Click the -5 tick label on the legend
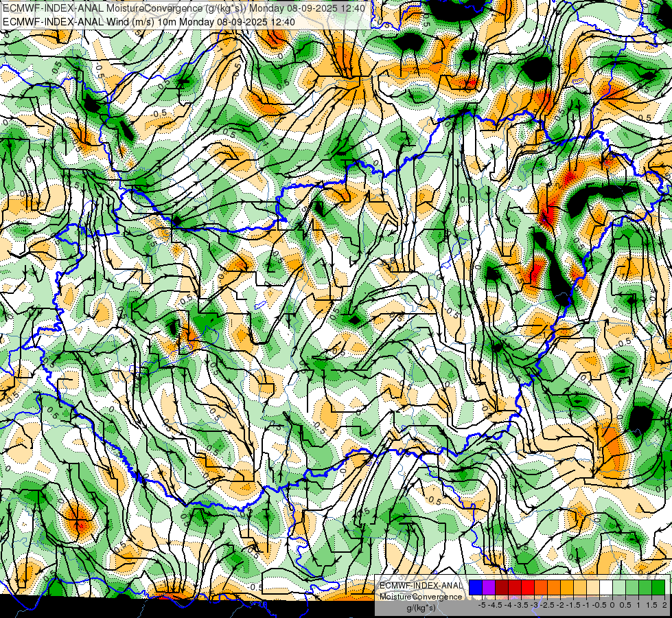Screen dimensions: 672x618 click(x=482, y=605)
